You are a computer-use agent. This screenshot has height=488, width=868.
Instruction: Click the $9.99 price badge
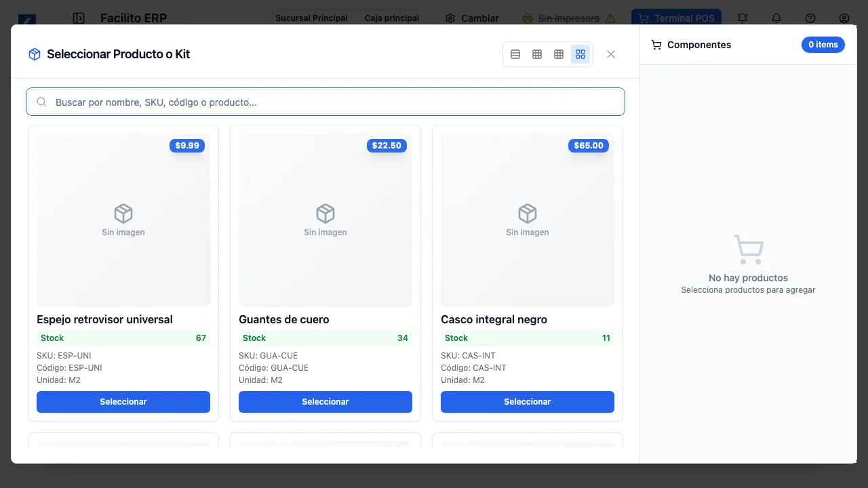pyautogui.click(x=187, y=146)
